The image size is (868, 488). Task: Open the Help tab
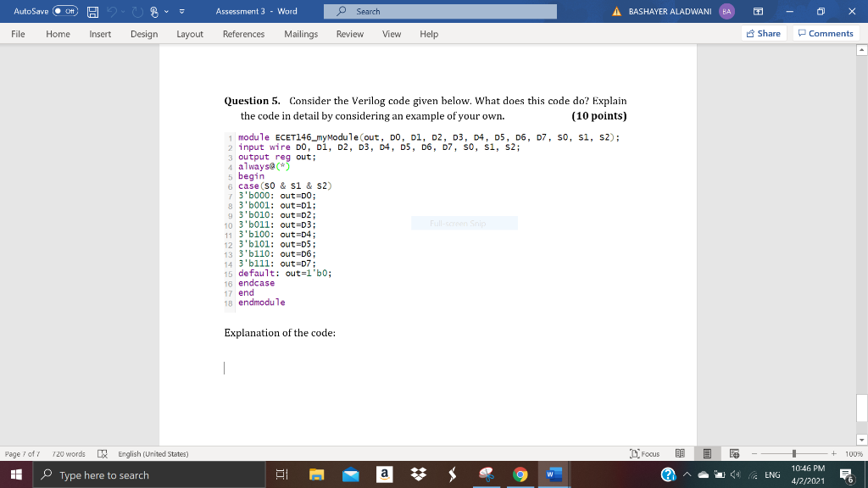coord(429,34)
